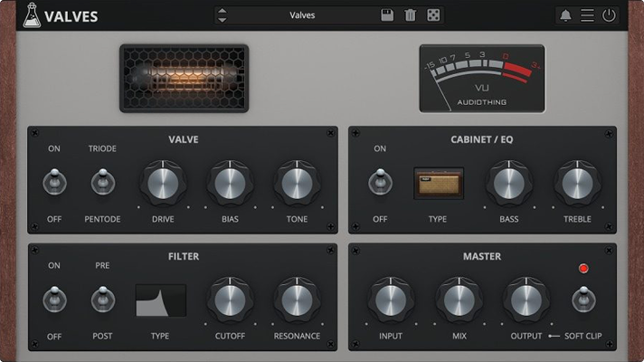Save the preset with the floppy disk icon
The height and width of the screenshot is (362, 644).
point(387,15)
